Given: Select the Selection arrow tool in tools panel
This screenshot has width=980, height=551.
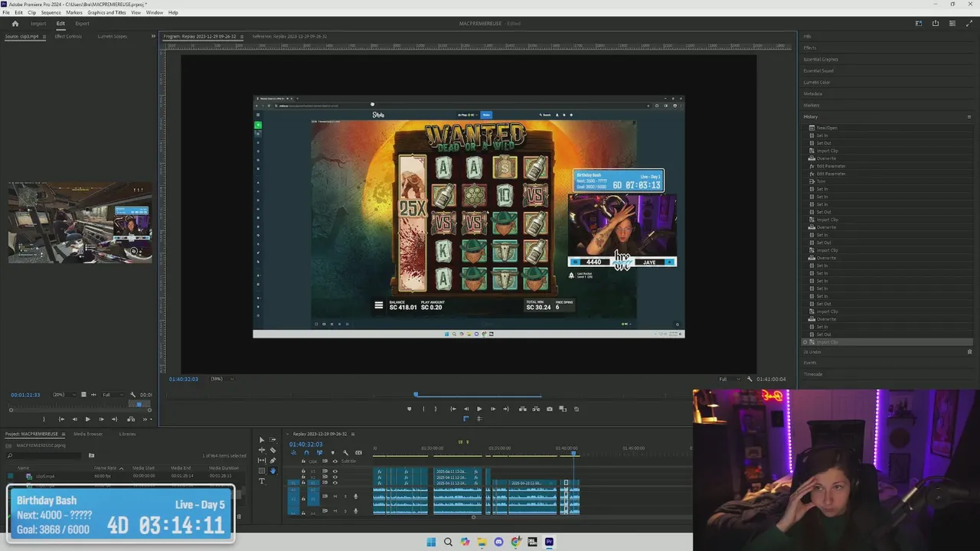Looking at the screenshot, I should pos(262,440).
